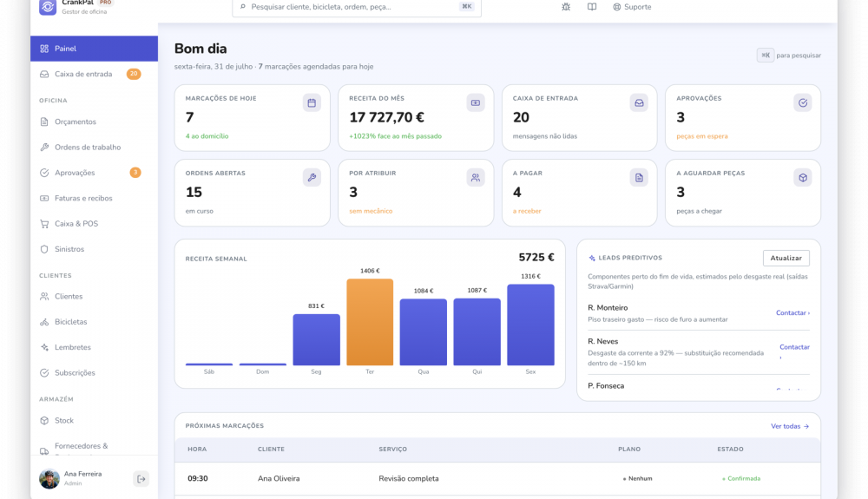The image size is (868, 499).
Task: Click the check icon on Aprovações card
Action: click(803, 103)
